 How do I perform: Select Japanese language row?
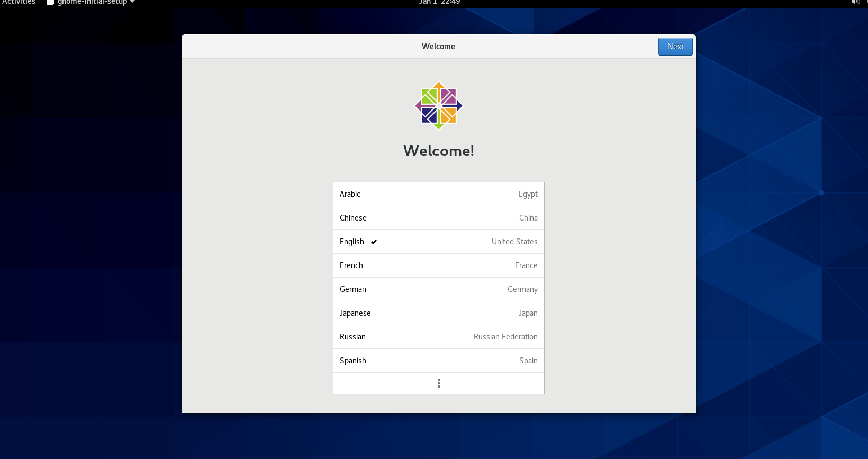pos(439,313)
